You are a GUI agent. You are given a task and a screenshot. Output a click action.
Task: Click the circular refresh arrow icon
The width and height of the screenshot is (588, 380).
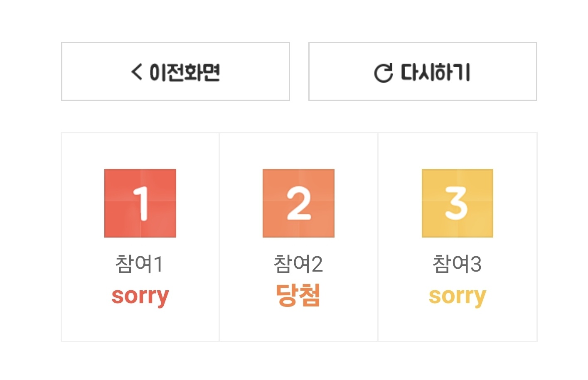383,73
